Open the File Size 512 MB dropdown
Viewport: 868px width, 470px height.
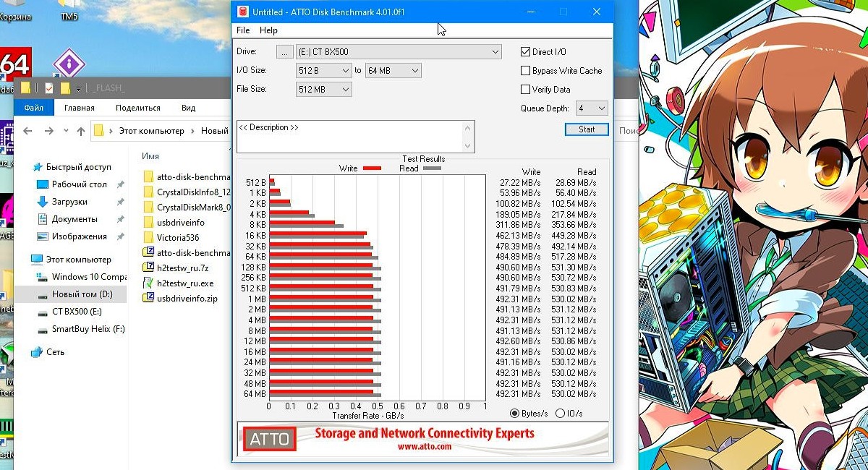click(323, 90)
